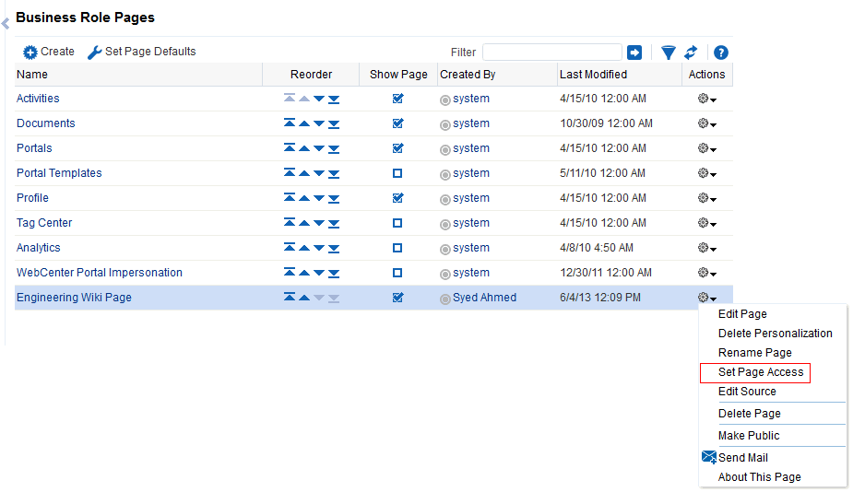Click the Filter text field
Image resolution: width=865 pixels, height=504 pixels.
point(552,53)
